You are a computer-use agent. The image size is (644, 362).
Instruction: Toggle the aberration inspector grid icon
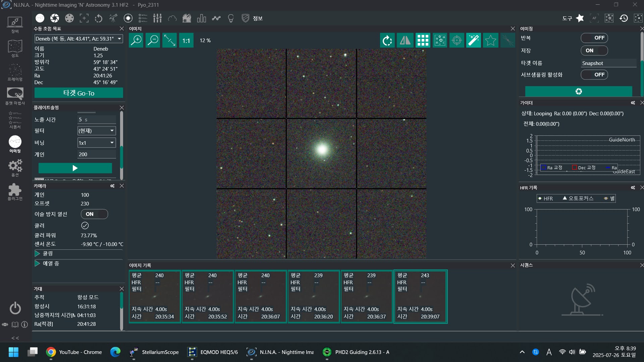coord(423,41)
